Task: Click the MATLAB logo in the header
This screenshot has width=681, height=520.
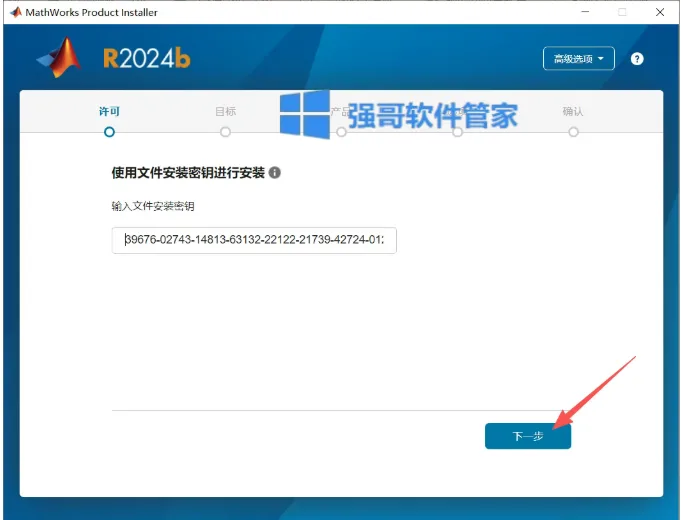Action: 59,57
